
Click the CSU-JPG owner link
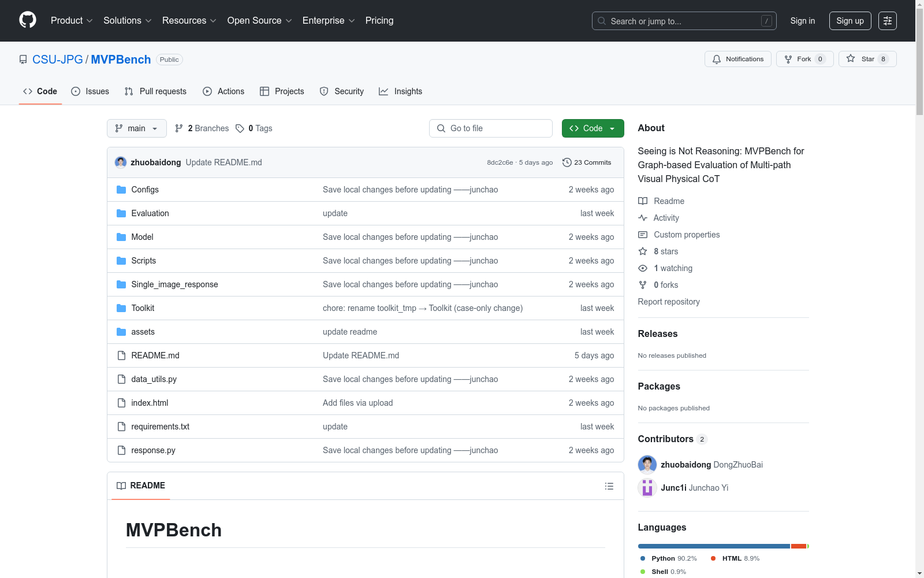(58, 60)
